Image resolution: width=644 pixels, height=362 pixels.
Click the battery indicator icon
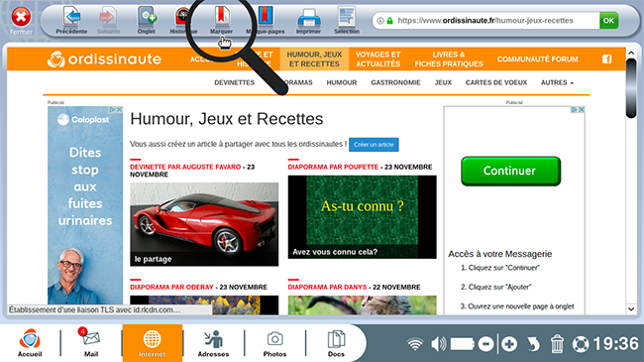pyautogui.click(x=462, y=344)
